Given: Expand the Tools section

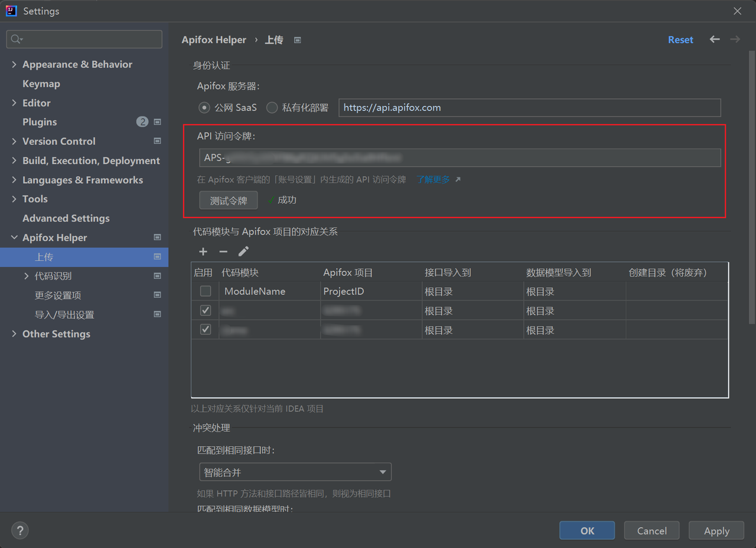Looking at the screenshot, I should coord(14,199).
